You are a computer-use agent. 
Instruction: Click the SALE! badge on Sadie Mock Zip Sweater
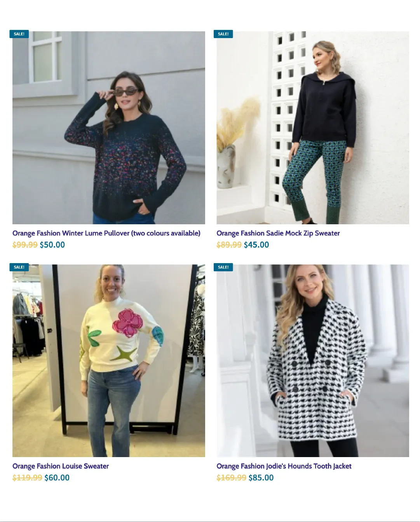pyautogui.click(x=223, y=34)
